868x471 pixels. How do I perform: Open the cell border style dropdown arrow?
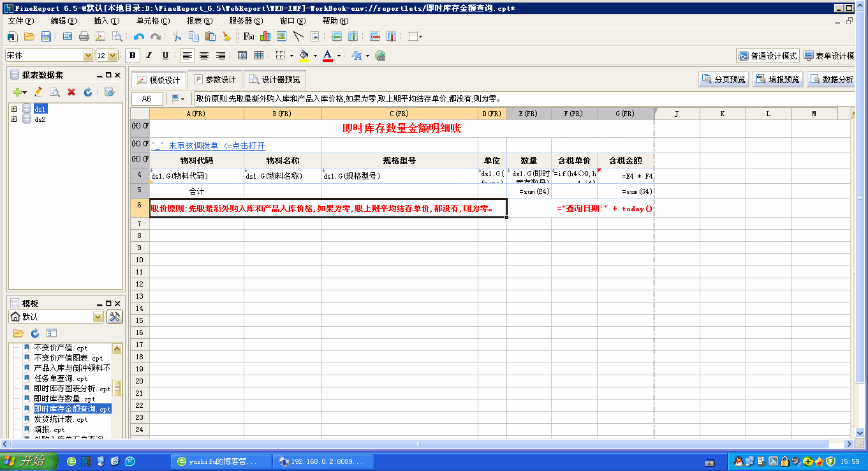point(291,56)
